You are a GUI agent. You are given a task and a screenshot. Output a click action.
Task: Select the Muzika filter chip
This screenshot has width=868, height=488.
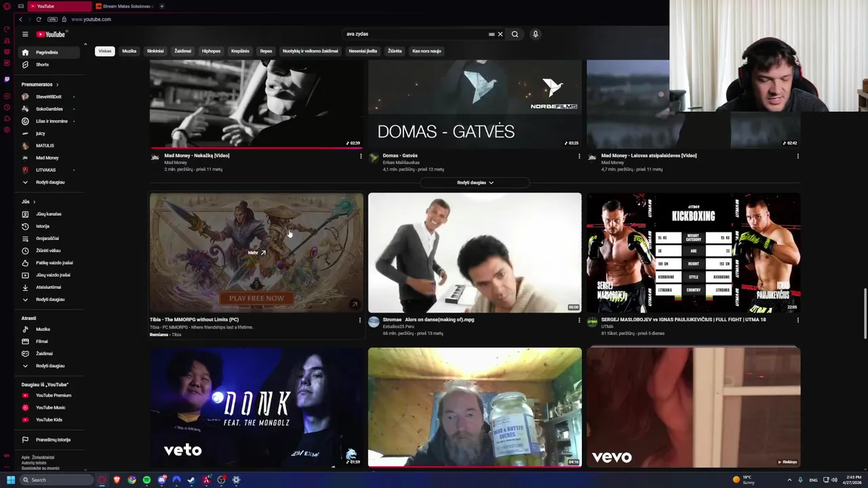click(129, 51)
